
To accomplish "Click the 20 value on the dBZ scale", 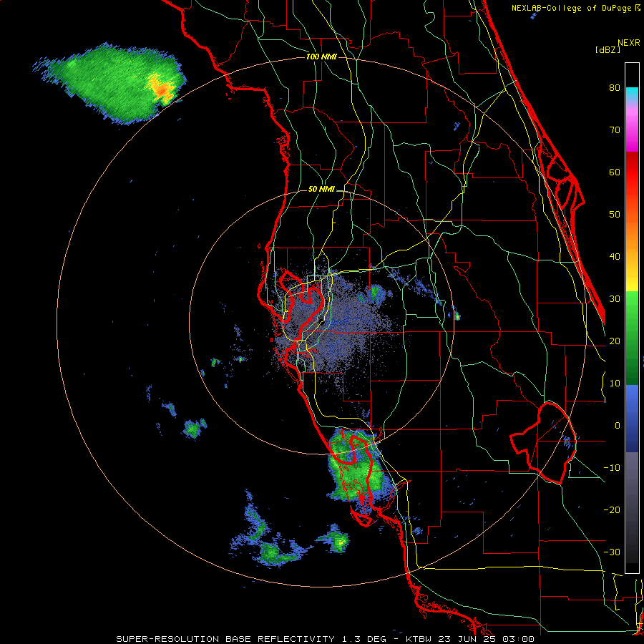I will point(615,341).
